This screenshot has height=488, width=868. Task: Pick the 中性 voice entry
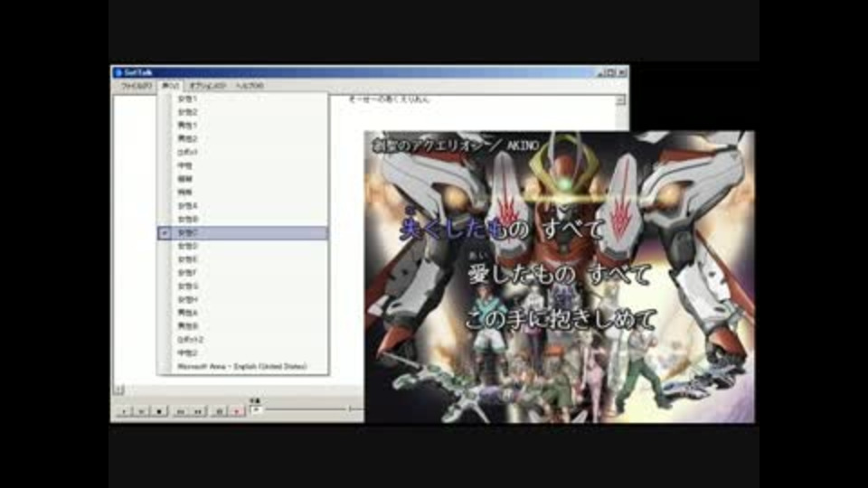click(243, 165)
